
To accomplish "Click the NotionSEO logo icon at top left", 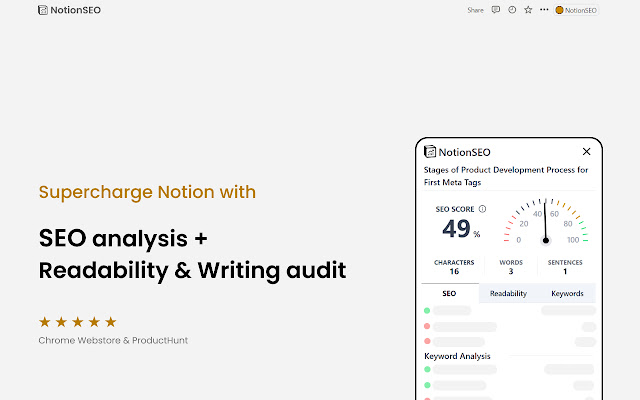I will click(x=43, y=10).
